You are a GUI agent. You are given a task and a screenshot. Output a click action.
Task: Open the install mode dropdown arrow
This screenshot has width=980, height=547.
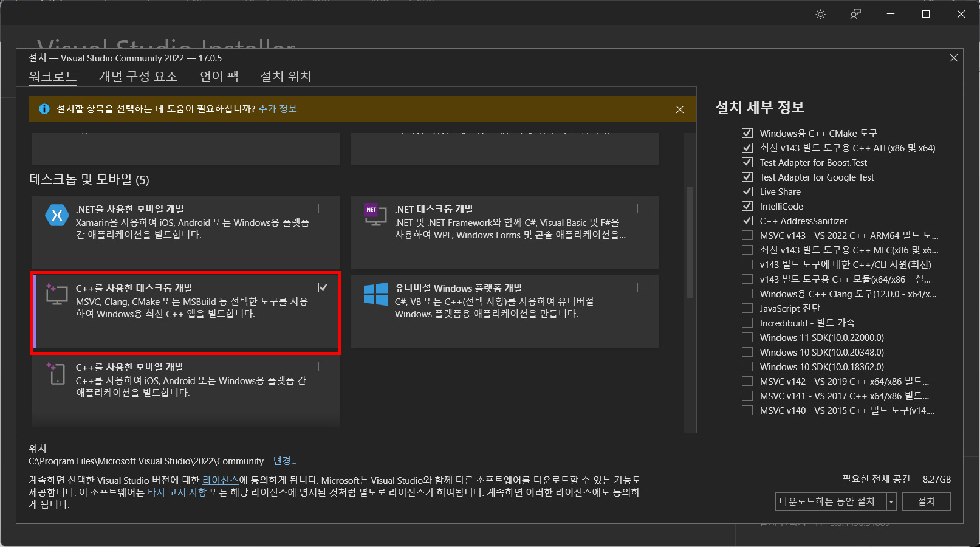pos(891,501)
